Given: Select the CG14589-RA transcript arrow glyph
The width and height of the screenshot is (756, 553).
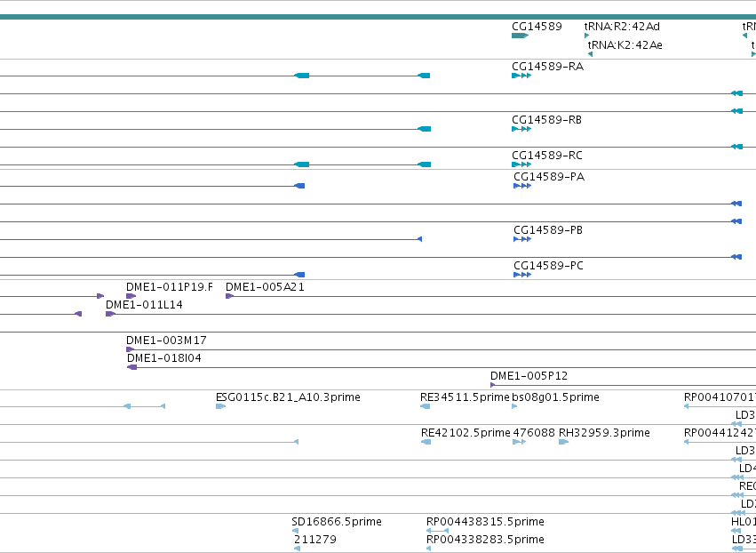Looking at the screenshot, I should pyautogui.click(x=521, y=76).
